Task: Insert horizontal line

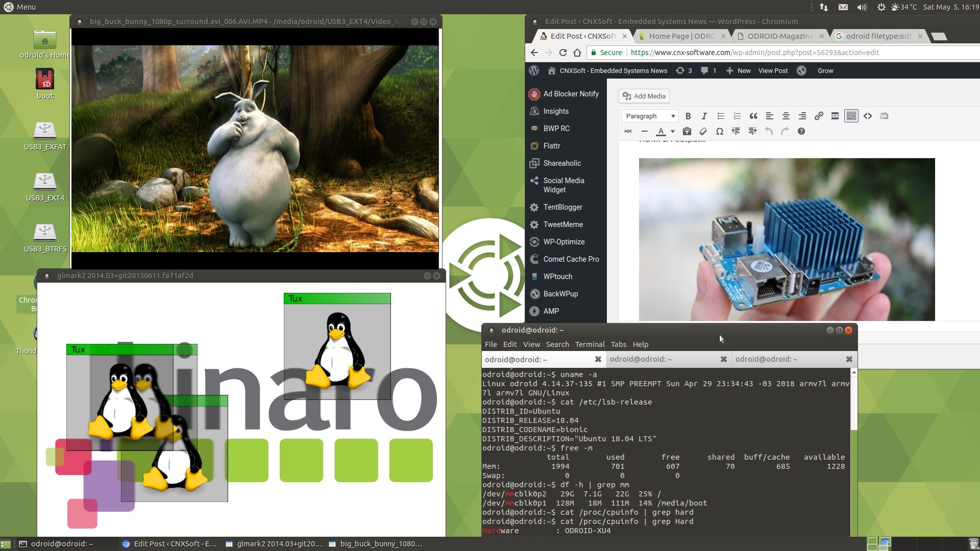Action: click(645, 132)
